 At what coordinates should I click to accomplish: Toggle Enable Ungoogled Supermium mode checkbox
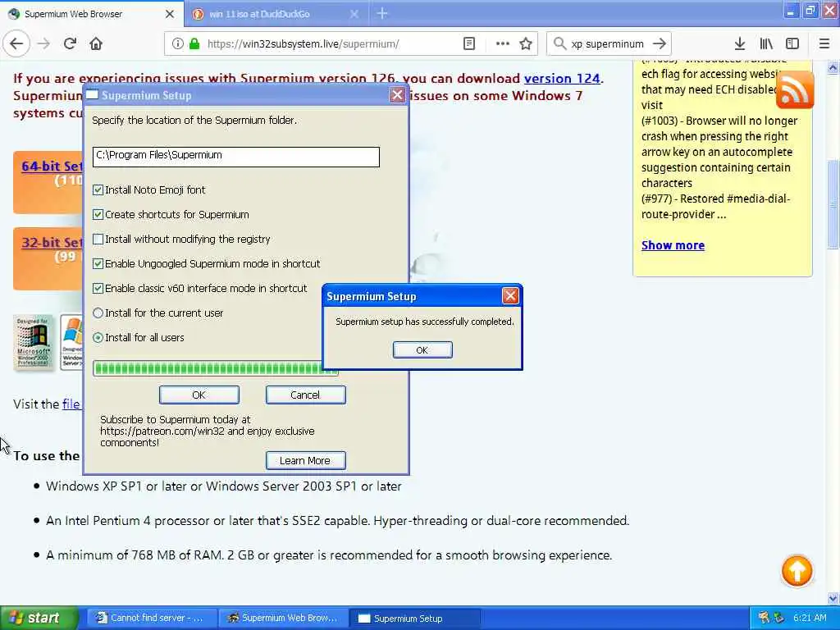pyautogui.click(x=98, y=263)
